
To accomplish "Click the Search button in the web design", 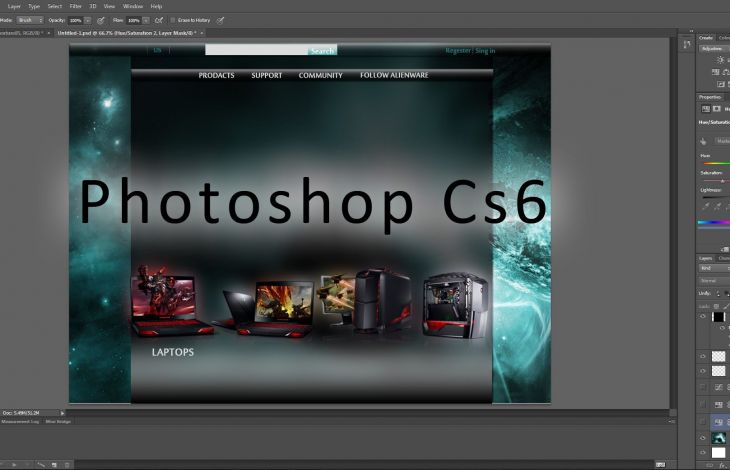I will (322, 50).
